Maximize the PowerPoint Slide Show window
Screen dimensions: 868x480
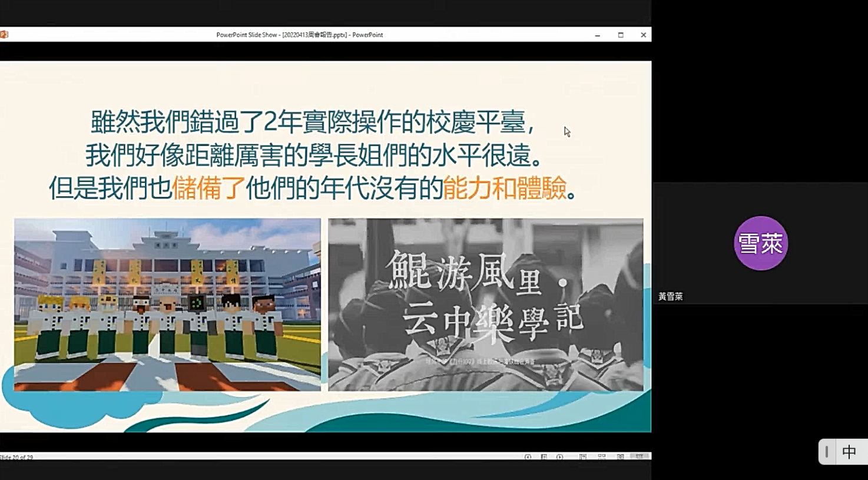tap(621, 35)
